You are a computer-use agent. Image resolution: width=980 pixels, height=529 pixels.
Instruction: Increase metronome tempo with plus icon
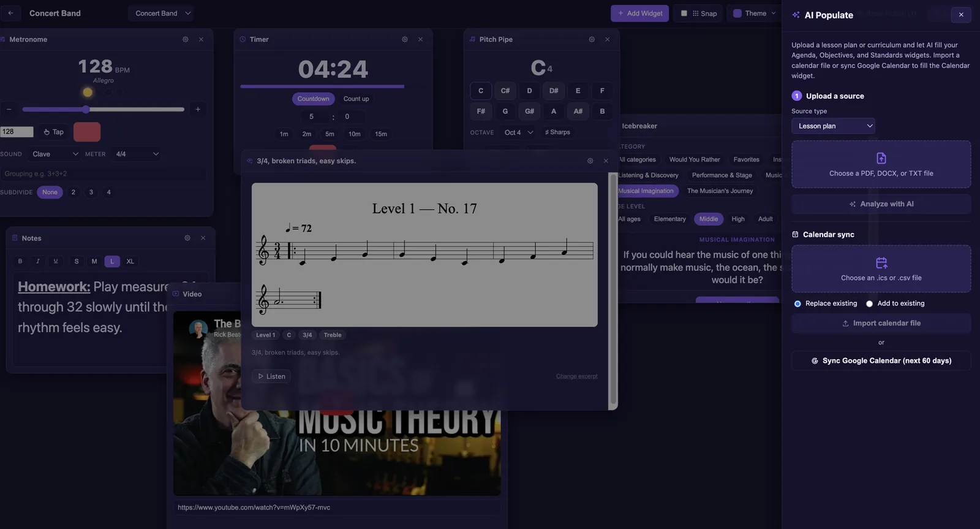point(198,109)
